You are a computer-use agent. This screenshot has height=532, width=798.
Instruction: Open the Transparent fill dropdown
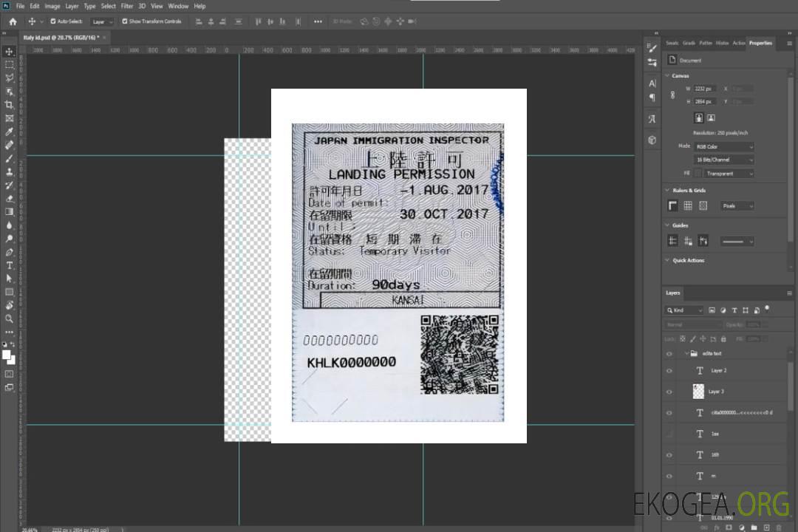729,174
